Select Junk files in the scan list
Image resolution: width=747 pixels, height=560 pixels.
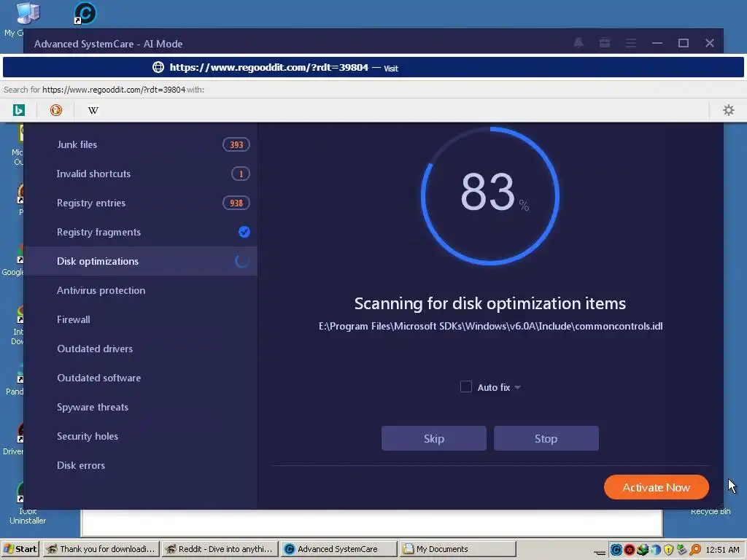click(141, 145)
